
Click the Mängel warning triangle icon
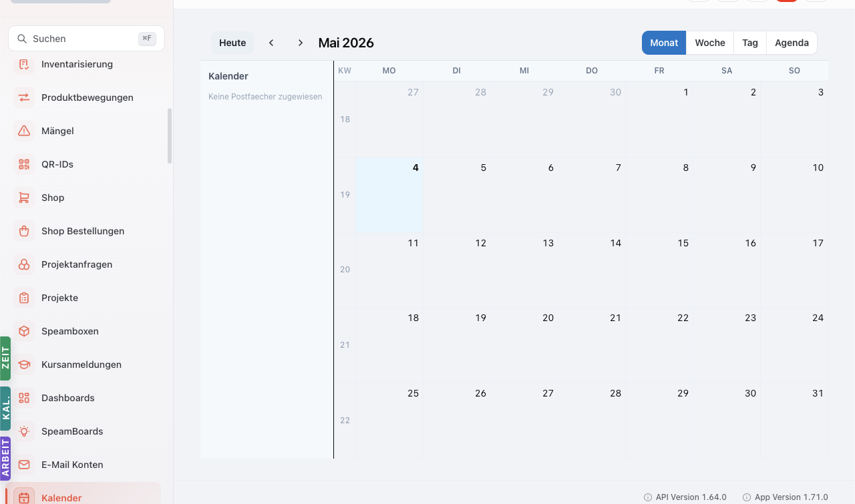coord(24,131)
